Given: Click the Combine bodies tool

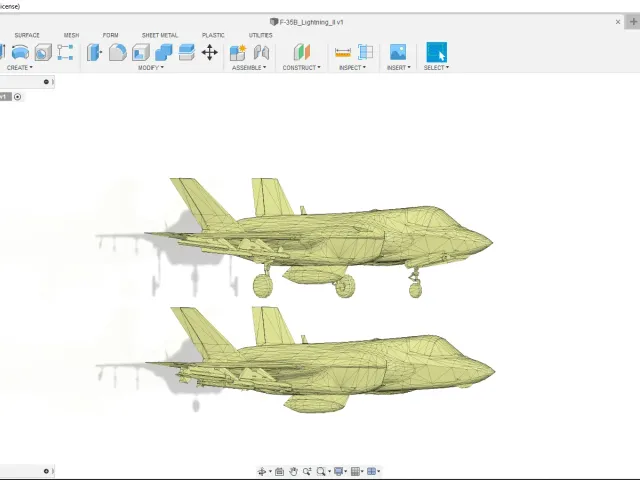Looking at the screenshot, I should (x=164, y=52).
